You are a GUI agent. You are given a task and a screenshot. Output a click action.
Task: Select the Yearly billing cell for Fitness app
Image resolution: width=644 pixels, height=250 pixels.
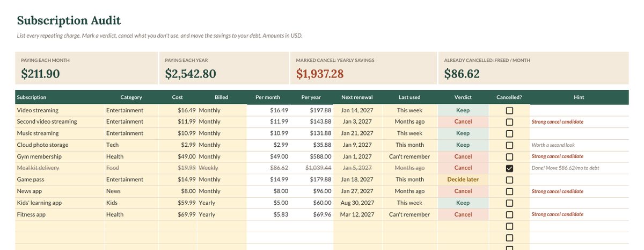point(222,215)
